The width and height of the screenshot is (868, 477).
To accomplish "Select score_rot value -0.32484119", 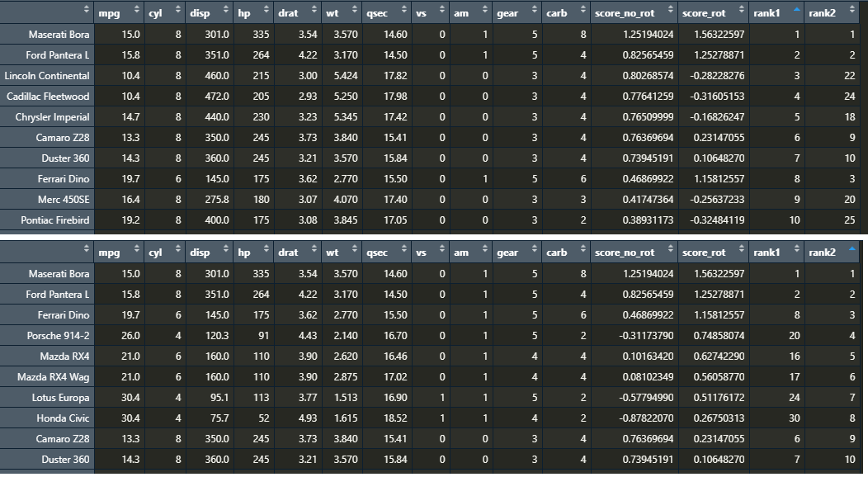I will click(x=718, y=220).
